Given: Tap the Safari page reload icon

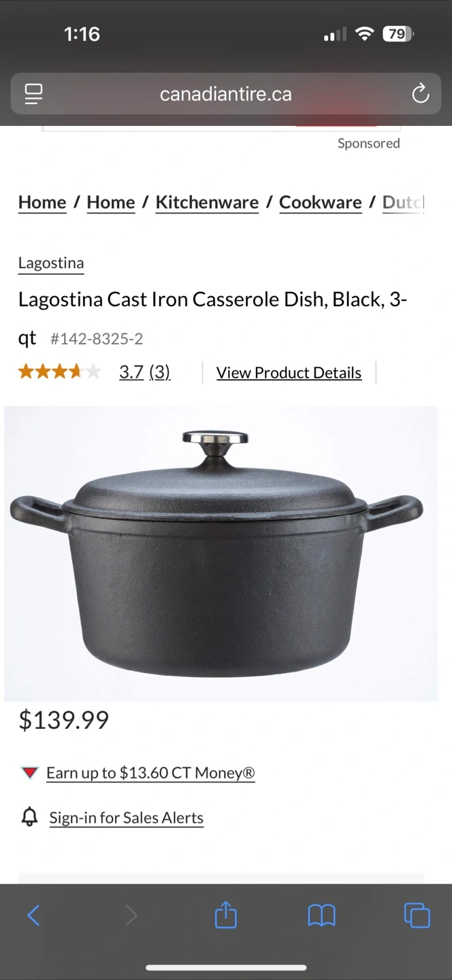Looking at the screenshot, I should (420, 93).
